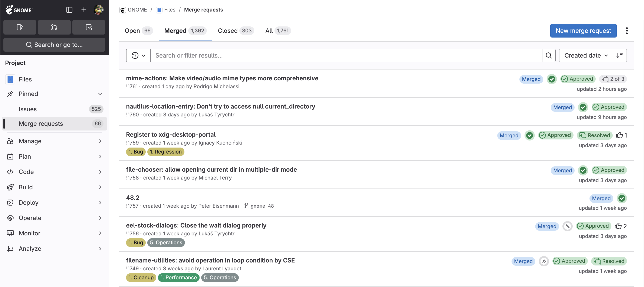644x287 pixels.
Task: Switch to the All tab
Action: pyautogui.click(x=278, y=31)
